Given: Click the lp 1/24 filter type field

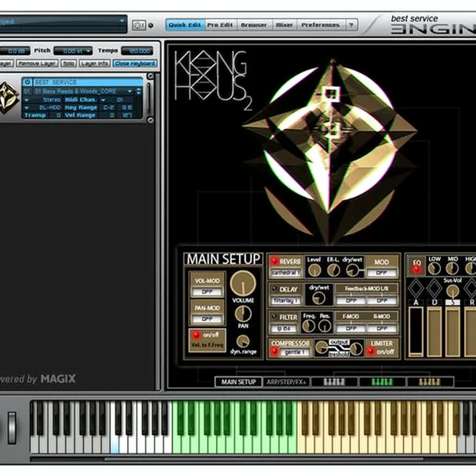Looking at the screenshot, I should (x=283, y=329).
